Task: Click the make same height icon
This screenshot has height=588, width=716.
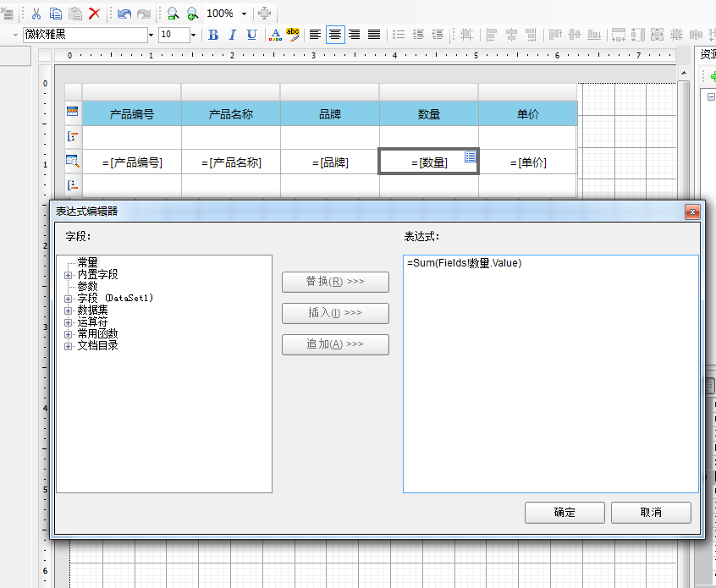Action: [x=638, y=35]
